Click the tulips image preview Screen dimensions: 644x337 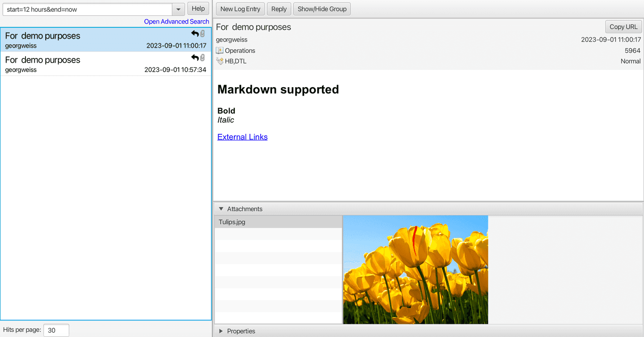pyautogui.click(x=415, y=270)
